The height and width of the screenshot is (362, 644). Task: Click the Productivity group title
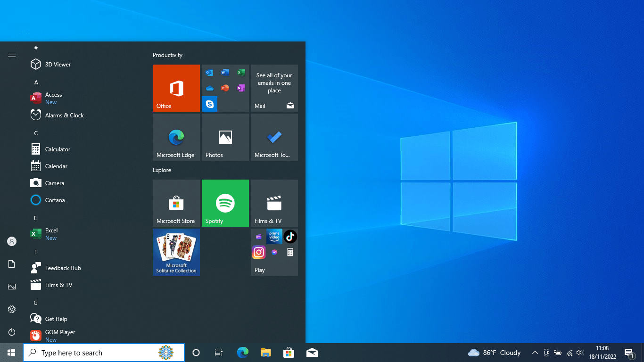[167, 55]
